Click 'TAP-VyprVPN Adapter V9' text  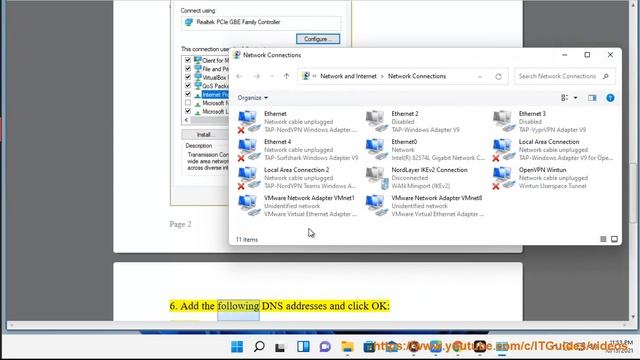click(552, 130)
